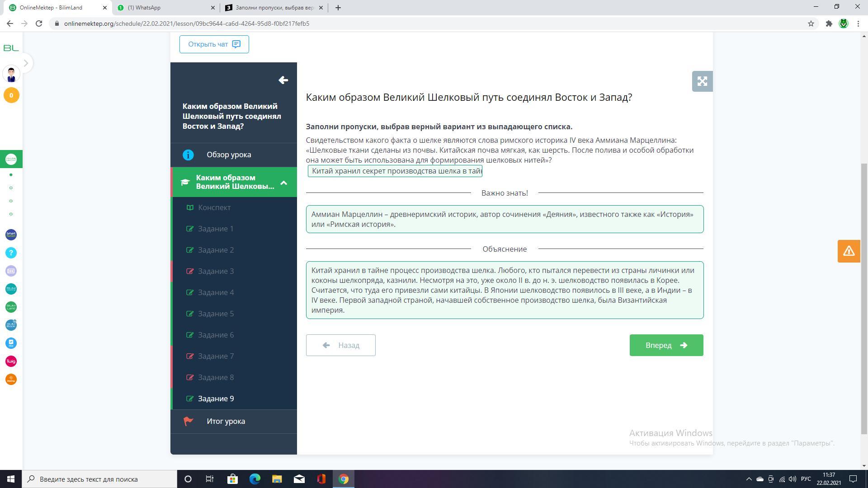
Task: Click the Открыть чат button
Action: pyautogui.click(x=214, y=44)
